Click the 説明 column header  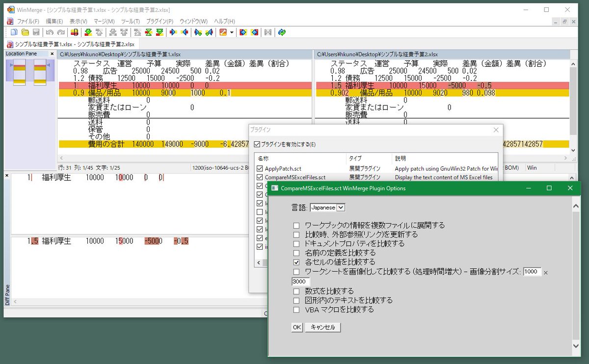(x=444, y=158)
